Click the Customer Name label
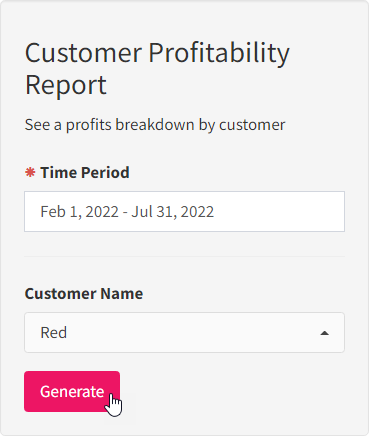Viewport: 369px width, 436px height. (84, 294)
